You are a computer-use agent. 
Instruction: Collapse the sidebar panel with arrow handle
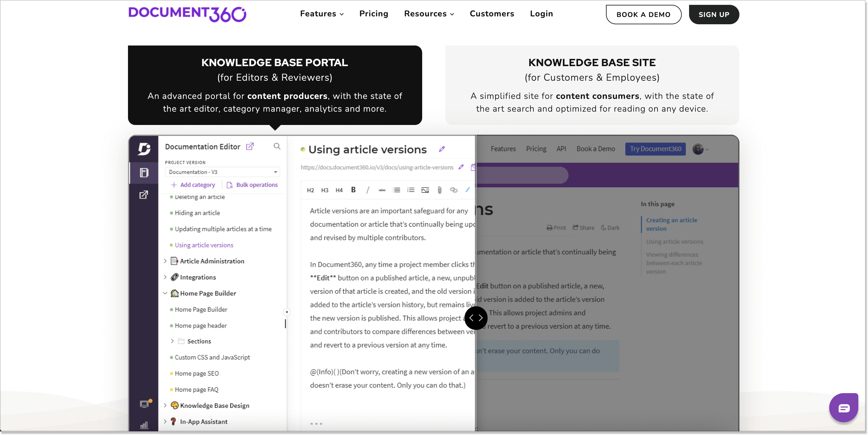click(286, 312)
